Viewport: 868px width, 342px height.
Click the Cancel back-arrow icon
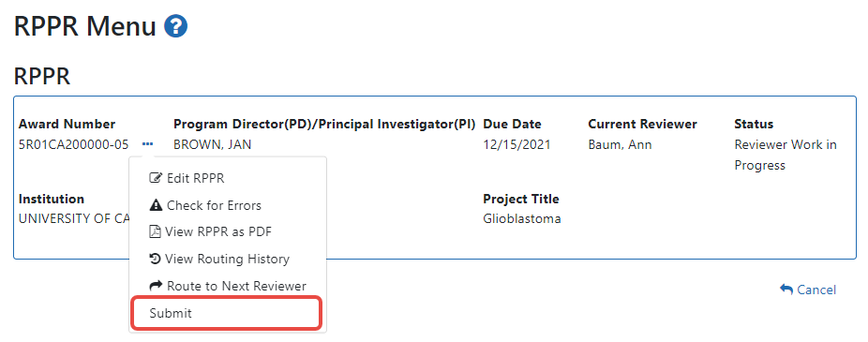tap(786, 289)
